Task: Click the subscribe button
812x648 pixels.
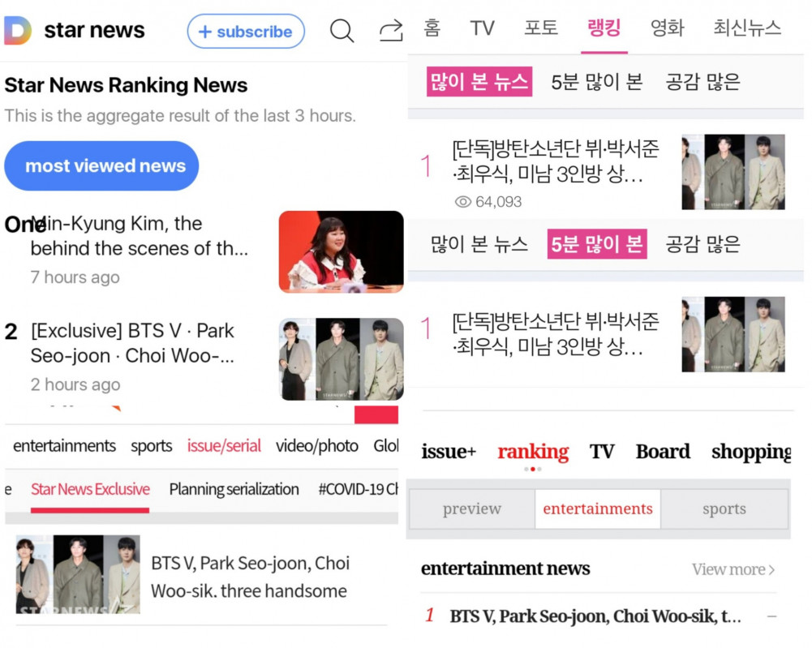Action: 246,32
